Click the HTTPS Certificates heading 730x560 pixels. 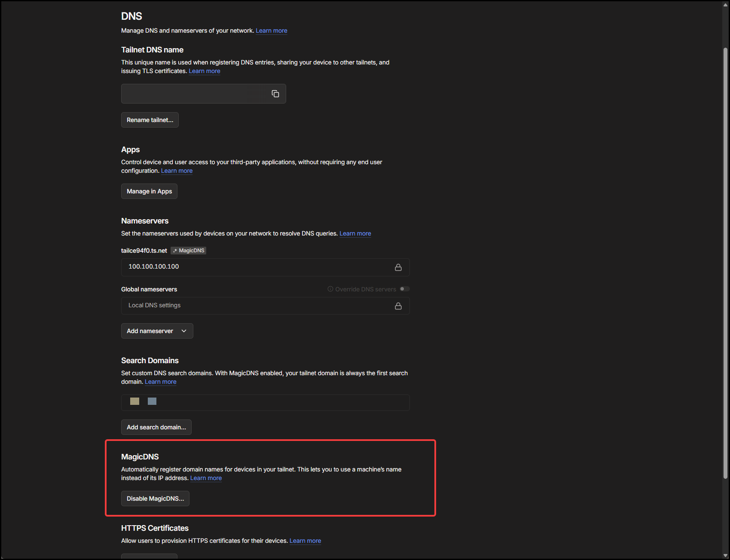[x=155, y=528]
